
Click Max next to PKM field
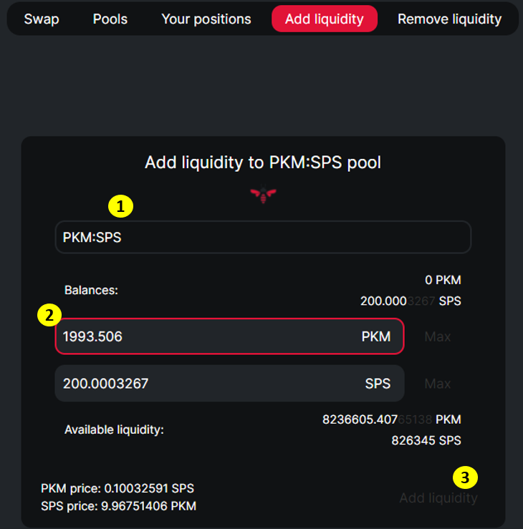[438, 336]
